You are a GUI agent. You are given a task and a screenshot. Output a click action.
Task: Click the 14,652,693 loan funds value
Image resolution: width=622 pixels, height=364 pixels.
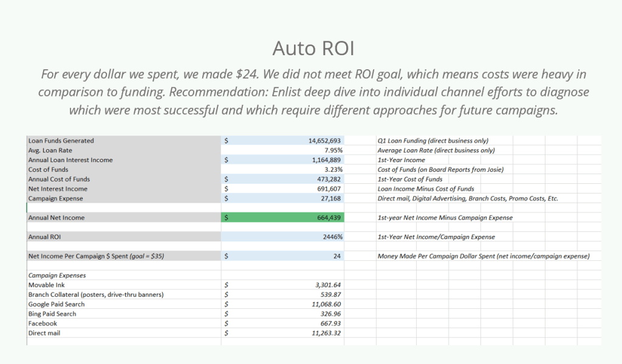tap(325, 140)
